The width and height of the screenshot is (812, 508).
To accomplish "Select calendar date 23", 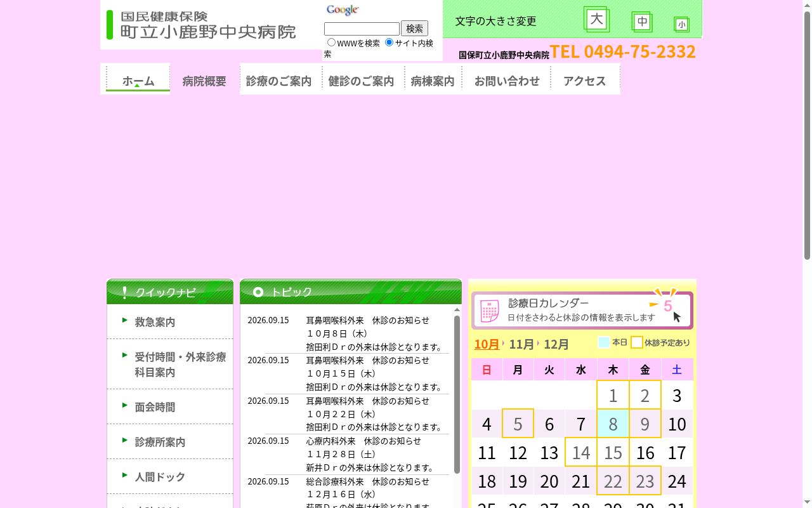I will pyautogui.click(x=645, y=481).
